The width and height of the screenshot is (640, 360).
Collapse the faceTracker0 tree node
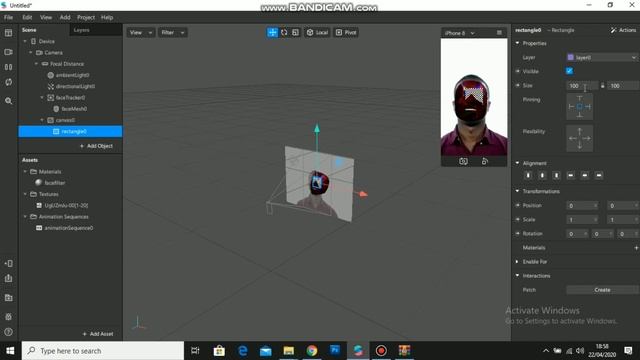[42, 98]
